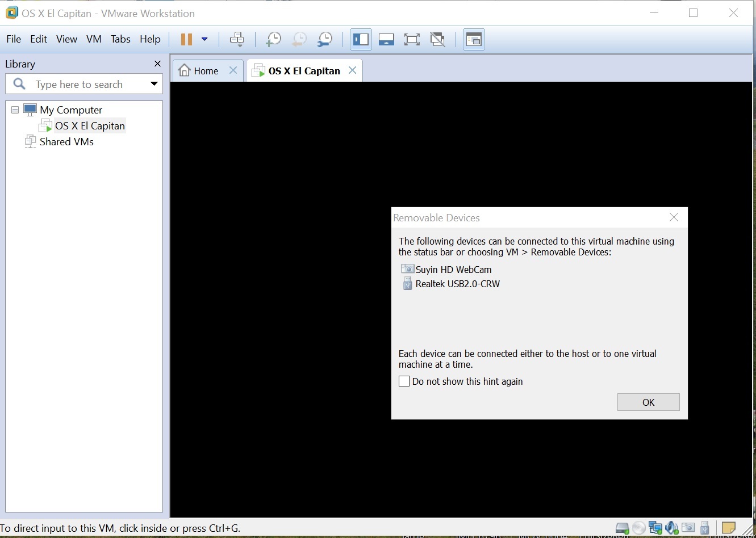Open the Tabs menu
This screenshot has height=538, width=756.
click(120, 39)
